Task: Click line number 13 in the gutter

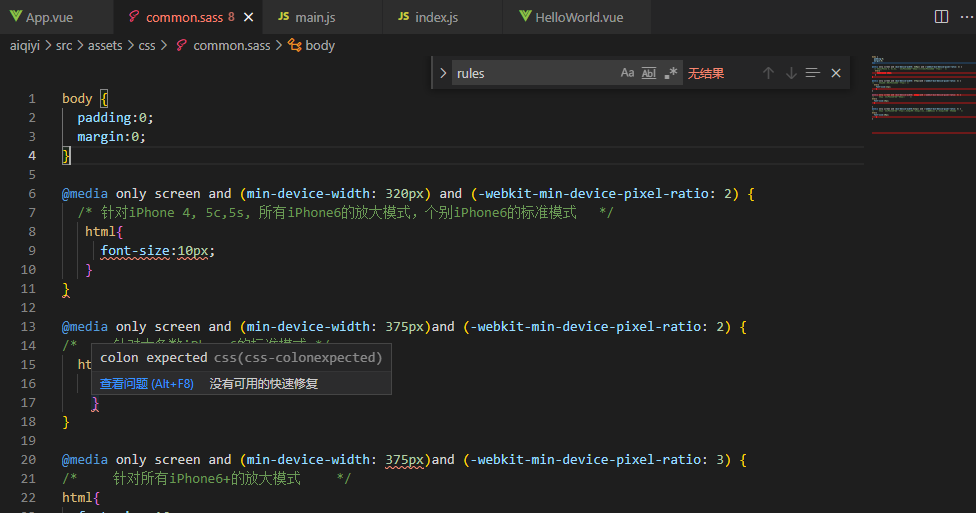Action: click(x=28, y=327)
